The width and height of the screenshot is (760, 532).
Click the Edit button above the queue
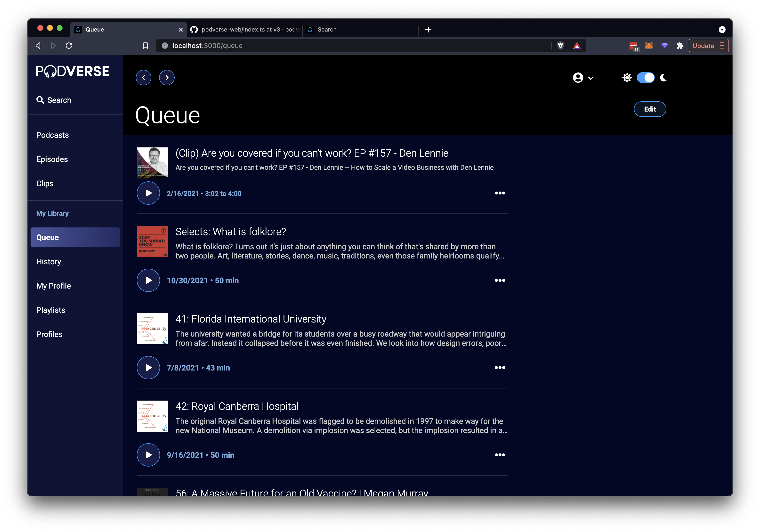[650, 109]
